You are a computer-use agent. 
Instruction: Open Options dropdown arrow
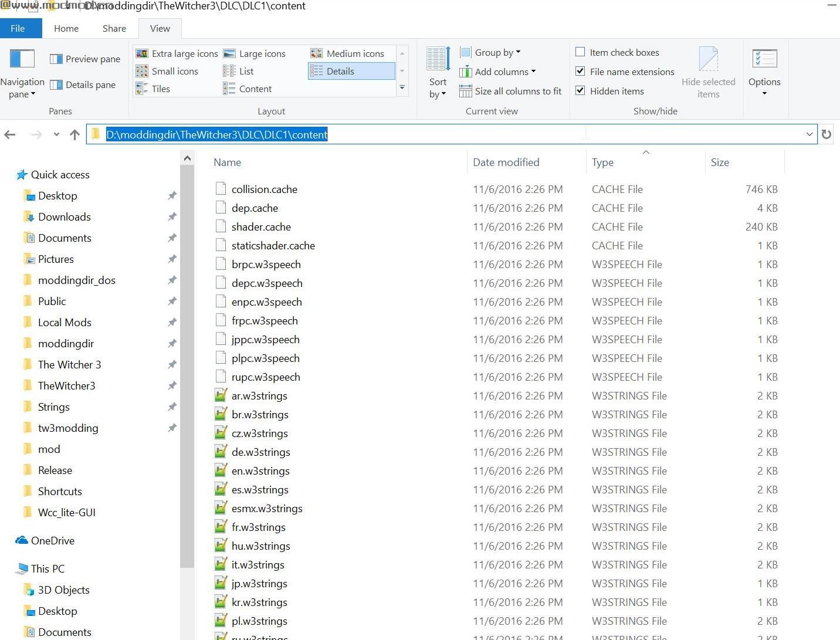pyautogui.click(x=764, y=93)
